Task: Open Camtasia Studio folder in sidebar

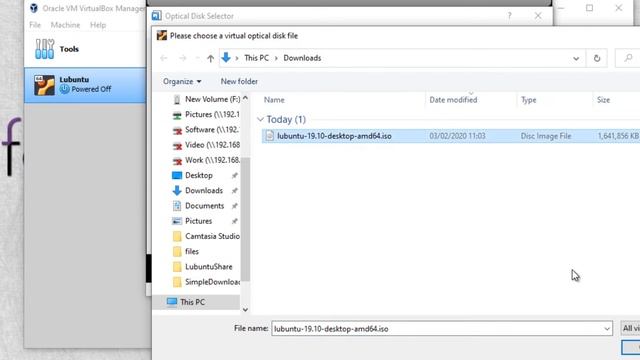Action: pos(206,236)
